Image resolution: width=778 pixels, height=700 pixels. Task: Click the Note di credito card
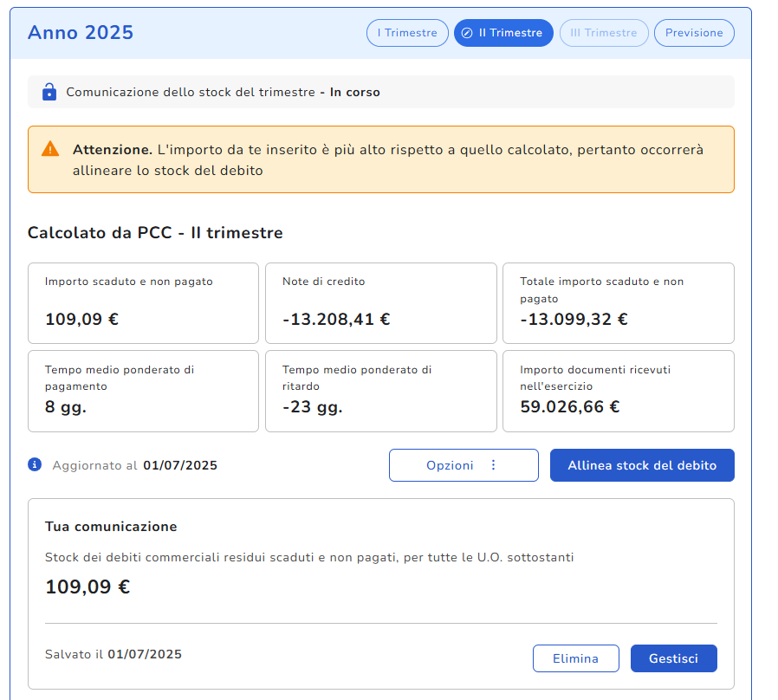(x=380, y=303)
